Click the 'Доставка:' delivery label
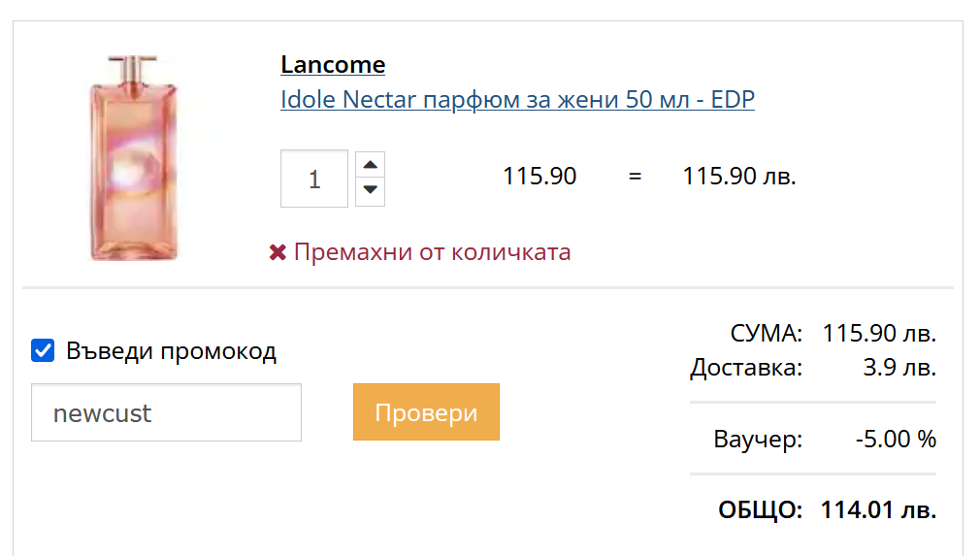 click(746, 368)
